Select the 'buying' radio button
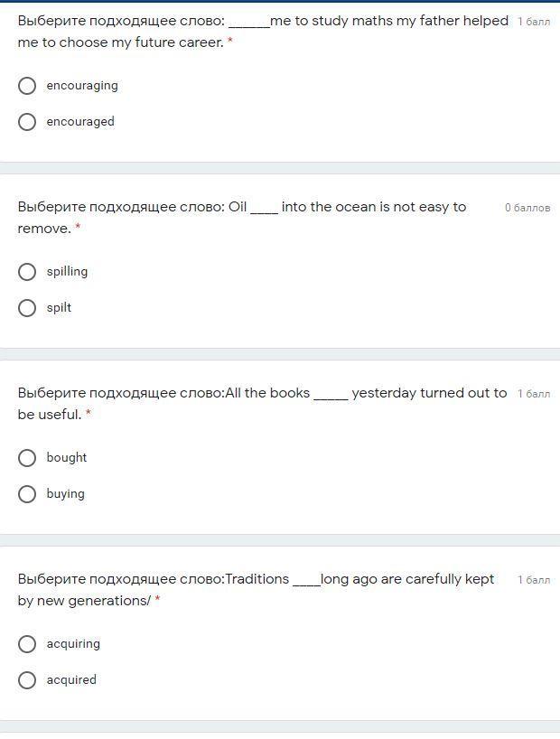560x739 pixels. pyautogui.click(x=27, y=494)
